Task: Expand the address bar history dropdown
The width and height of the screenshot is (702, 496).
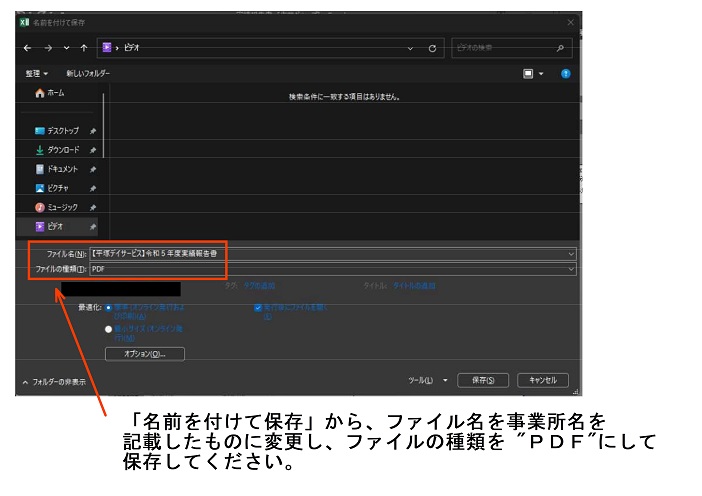Action: coord(410,48)
